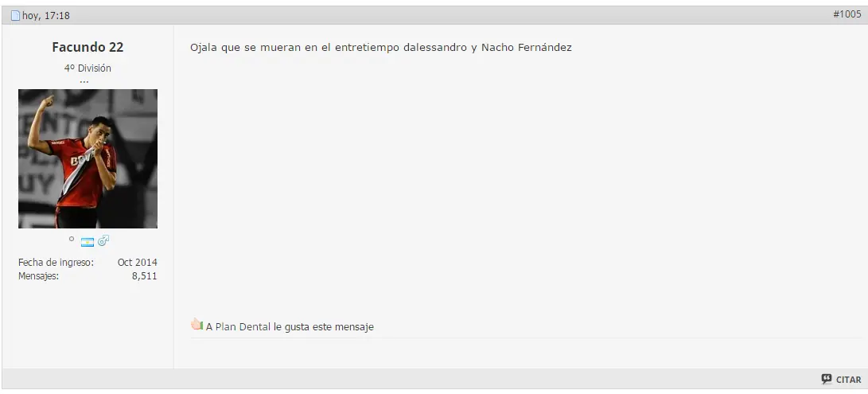Click the thumbs-up like icon

[x=197, y=324]
